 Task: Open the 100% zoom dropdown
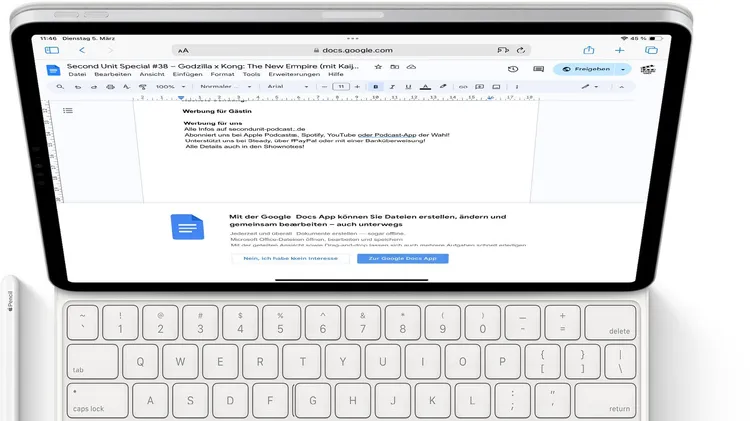(168, 87)
